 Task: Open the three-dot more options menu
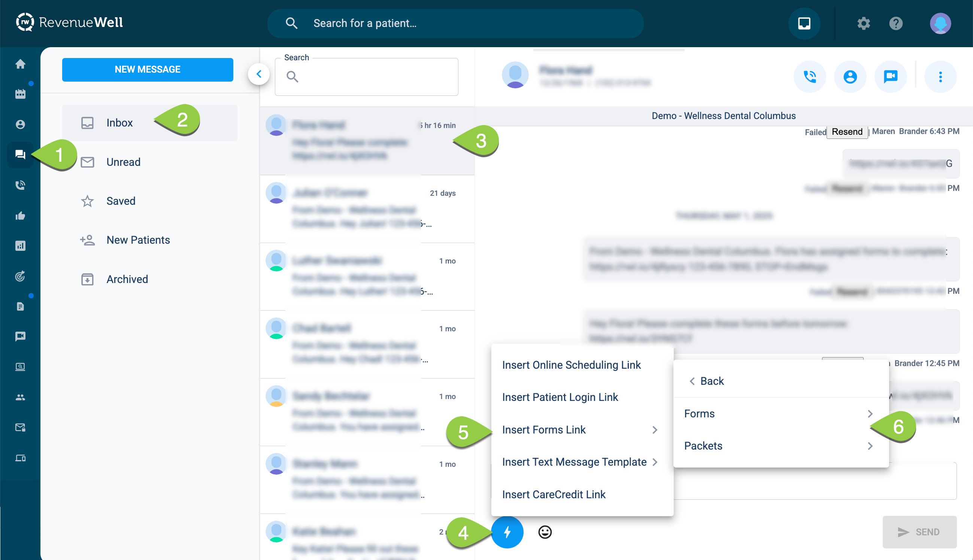pyautogui.click(x=940, y=76)
